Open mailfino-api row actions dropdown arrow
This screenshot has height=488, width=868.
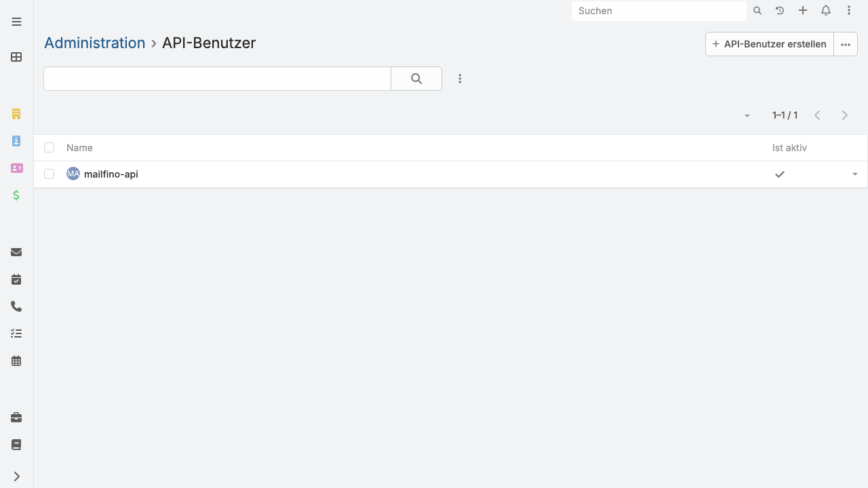(x=854, y=174)
